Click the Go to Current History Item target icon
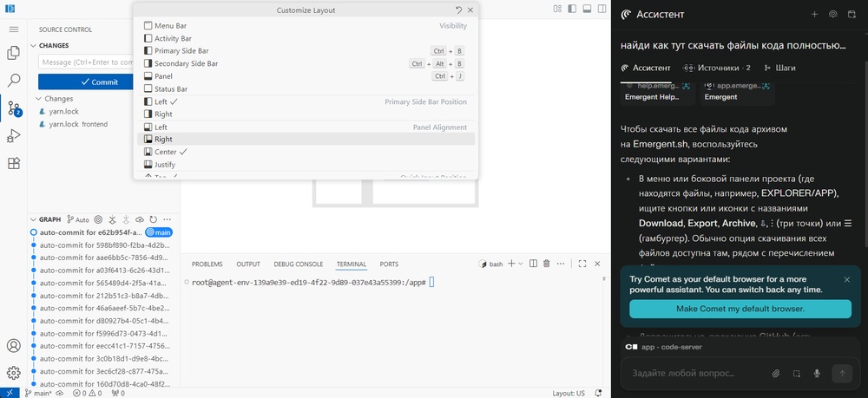This screenshot has height=398, width=868. (98, 219)
